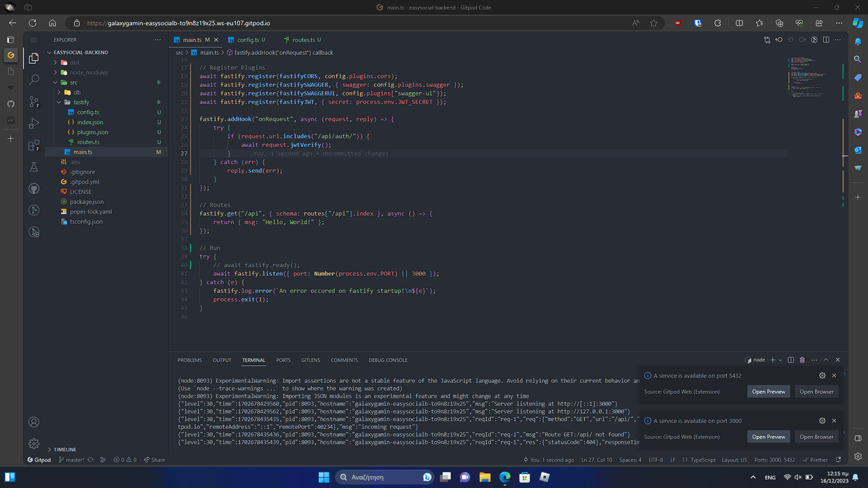Image resolution: width=868 pixels, height=488 pixels.
Task: Open the Testing flask icon view
Action: tap(34, 167)
